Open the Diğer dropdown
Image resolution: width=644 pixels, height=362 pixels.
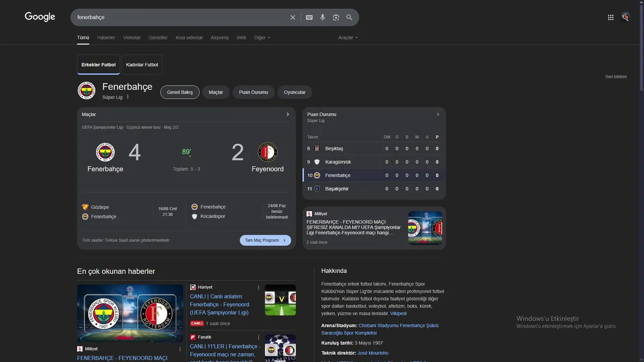tap(262, 38)
